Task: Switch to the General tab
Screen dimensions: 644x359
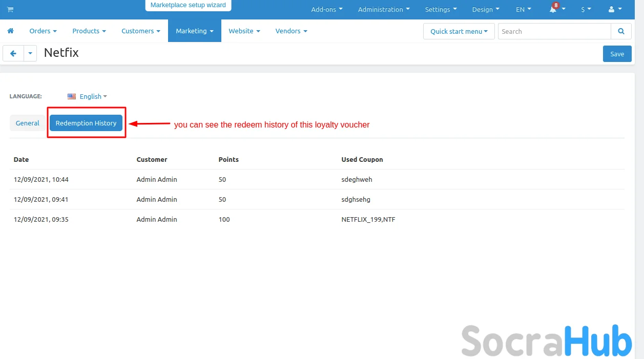Action: (28, 123)
